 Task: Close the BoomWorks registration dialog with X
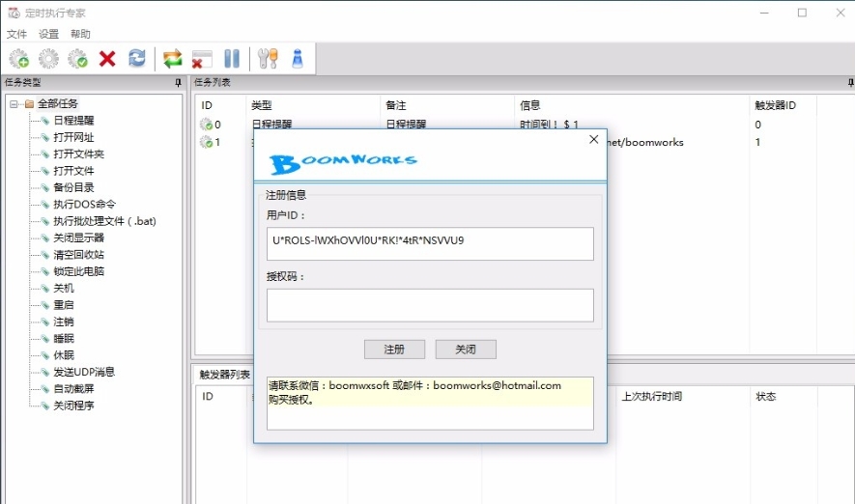point(594,139)
